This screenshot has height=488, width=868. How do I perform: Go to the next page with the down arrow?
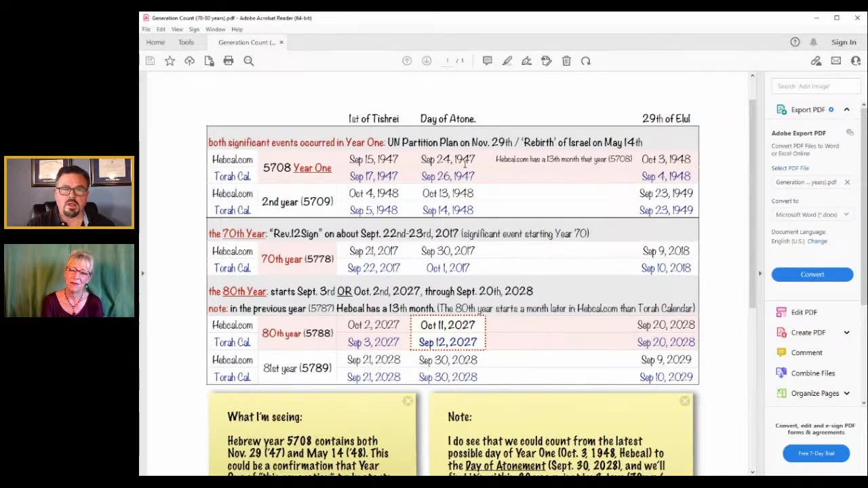427,61
